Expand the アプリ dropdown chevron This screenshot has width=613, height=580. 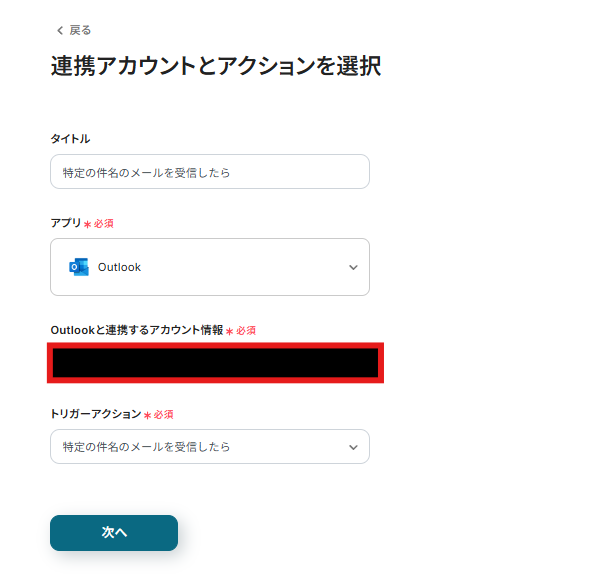point(353,267)
